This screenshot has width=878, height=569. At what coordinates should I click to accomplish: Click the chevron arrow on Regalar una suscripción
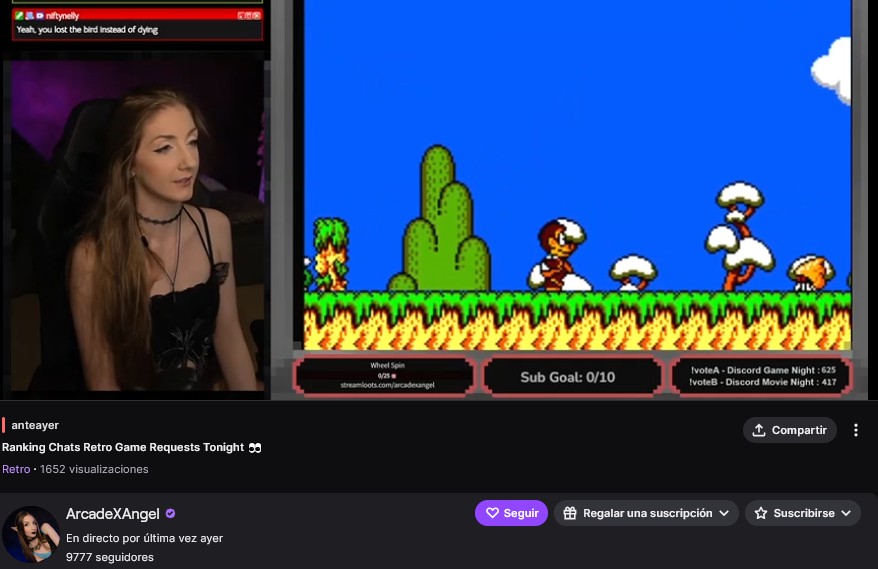pos(724,514)
